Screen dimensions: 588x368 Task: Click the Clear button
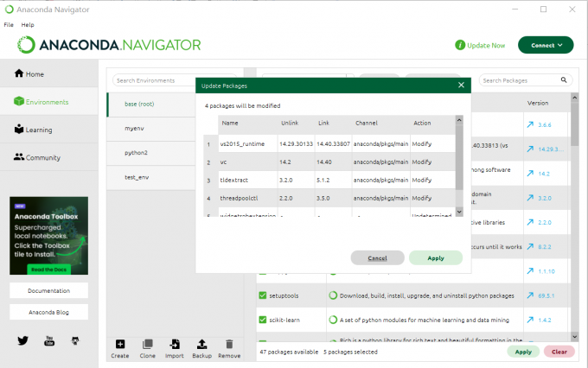pyautogui.click(x=559, y=352)
